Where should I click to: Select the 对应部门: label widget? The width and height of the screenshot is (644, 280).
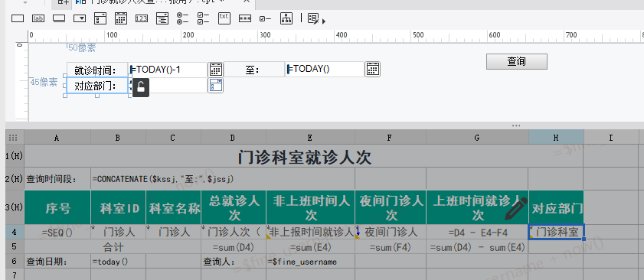97,86
